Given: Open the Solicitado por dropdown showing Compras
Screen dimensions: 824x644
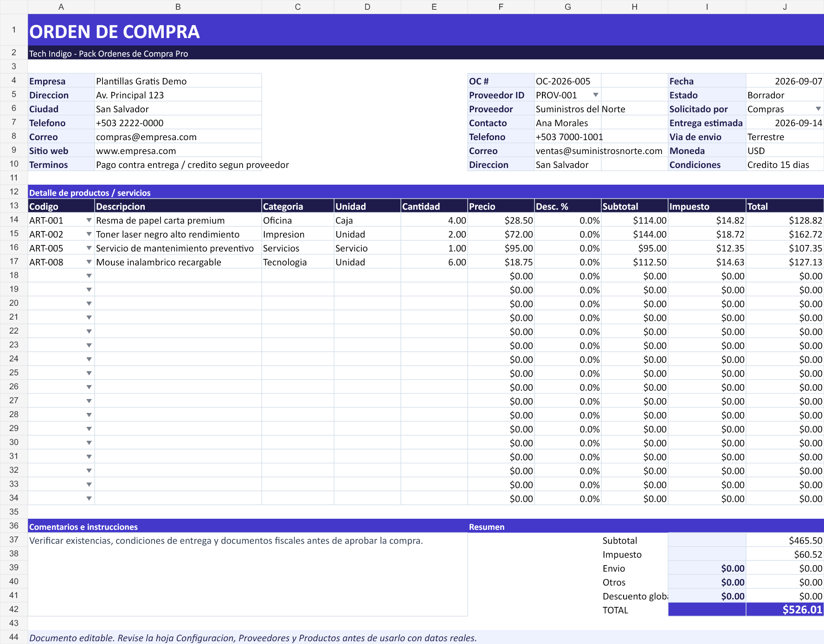Looking at the screenshot, I should [x=818, y=109].
